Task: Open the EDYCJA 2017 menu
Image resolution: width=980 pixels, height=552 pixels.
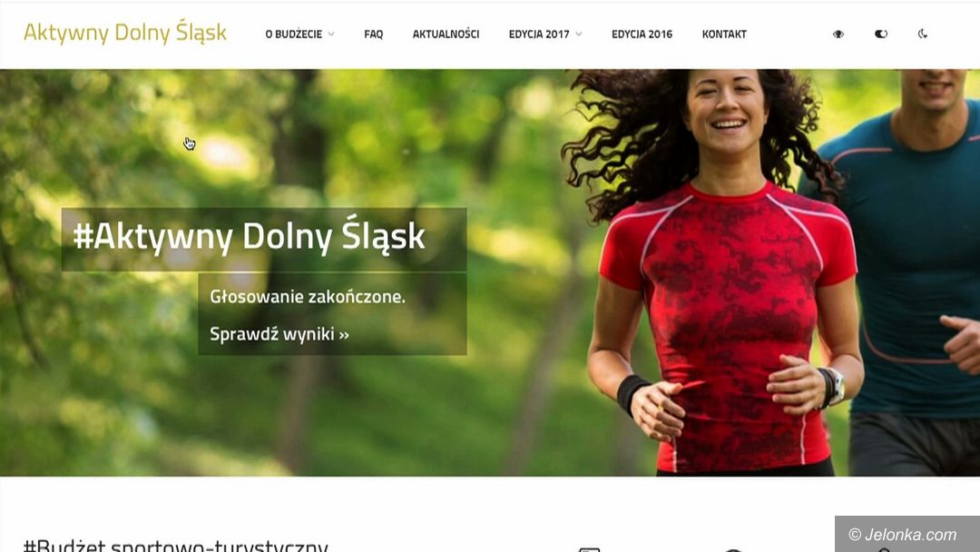Action: 539,34
